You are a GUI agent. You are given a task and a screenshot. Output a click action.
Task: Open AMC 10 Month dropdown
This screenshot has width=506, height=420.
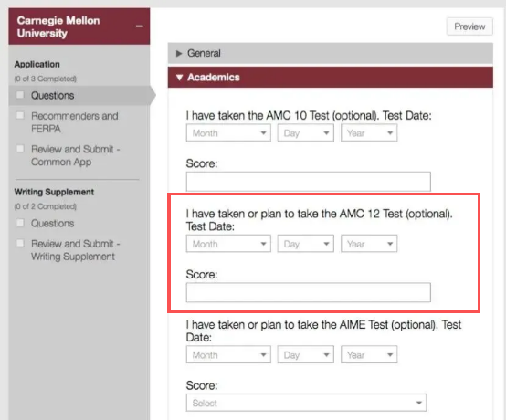(x=228, y=133)
